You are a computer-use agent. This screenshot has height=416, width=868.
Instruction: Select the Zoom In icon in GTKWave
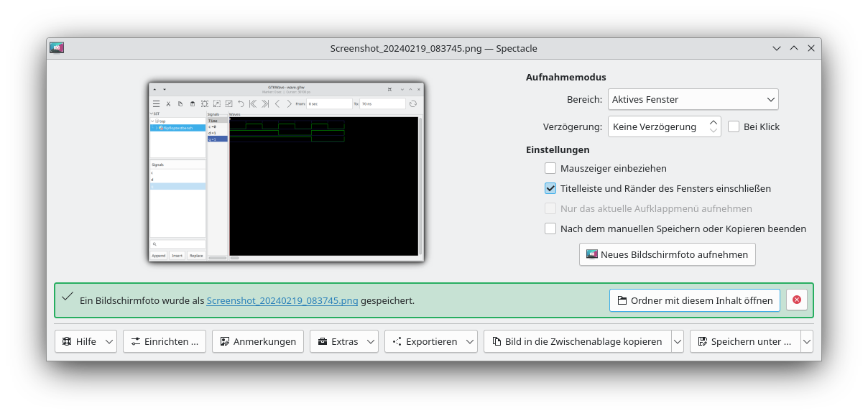216,103
